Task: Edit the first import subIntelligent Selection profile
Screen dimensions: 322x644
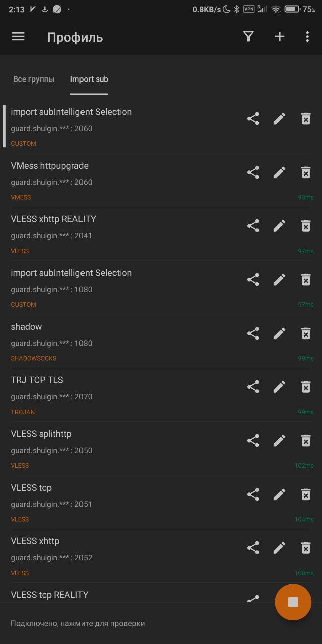Action: 280,119
